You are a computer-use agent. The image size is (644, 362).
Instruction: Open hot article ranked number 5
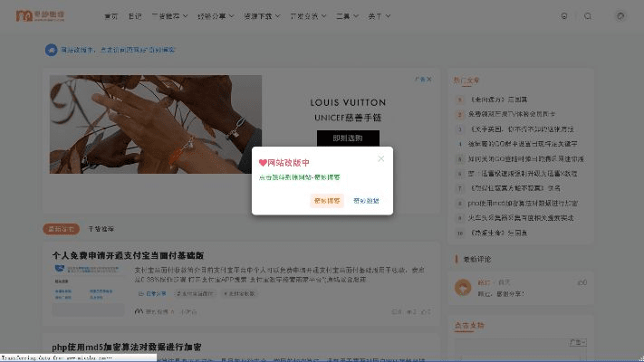(x=526, y=159)
